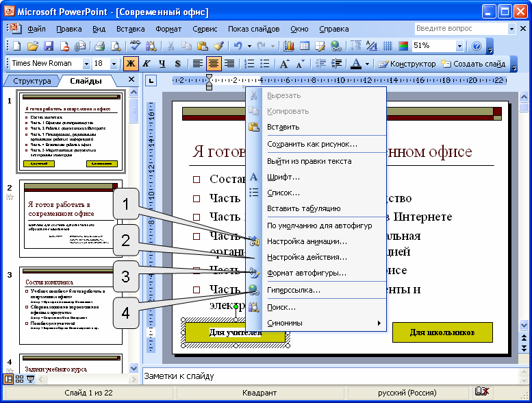The height and width of the screenshot is (403, 532).
Task: Choose Шрифт in the context menu
Action: click(x=316, y=178)
